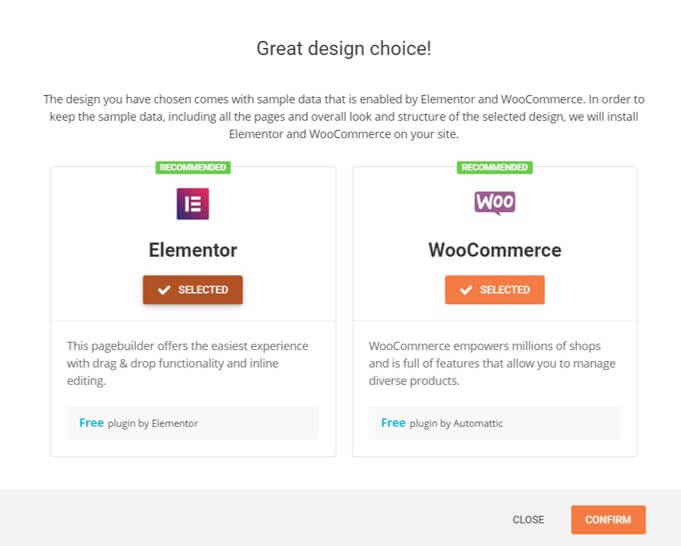Click the Recommended badge above Elementor
The height and width of the screenshot is (546, 681).
(x=193, y=167)
